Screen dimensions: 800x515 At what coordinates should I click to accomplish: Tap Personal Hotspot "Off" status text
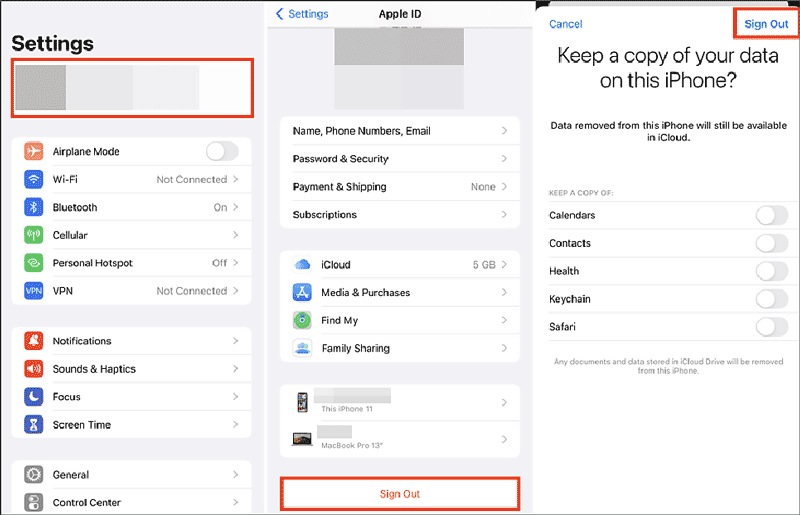point(219,263)
